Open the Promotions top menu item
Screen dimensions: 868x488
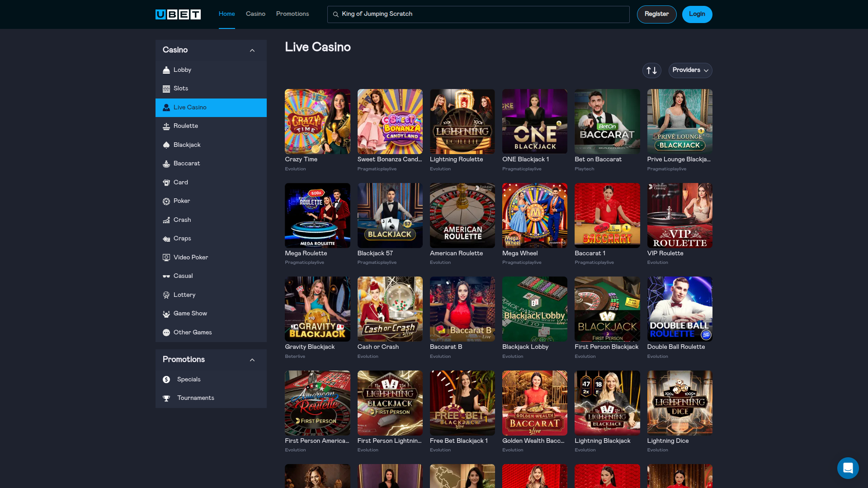coord(292,14)
